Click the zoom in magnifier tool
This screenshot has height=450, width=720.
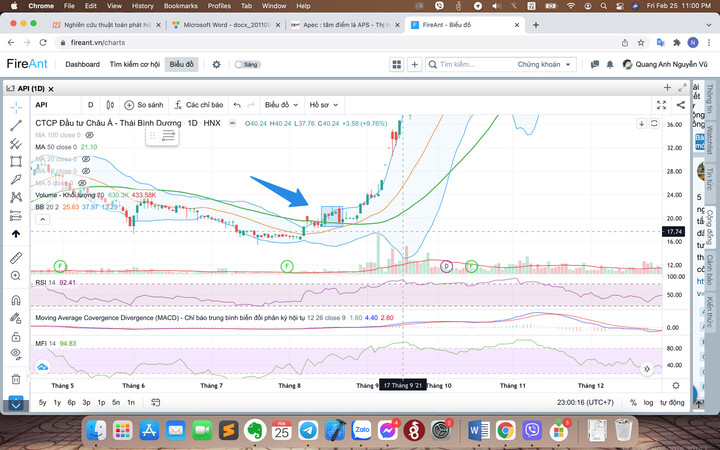[16, 276]
